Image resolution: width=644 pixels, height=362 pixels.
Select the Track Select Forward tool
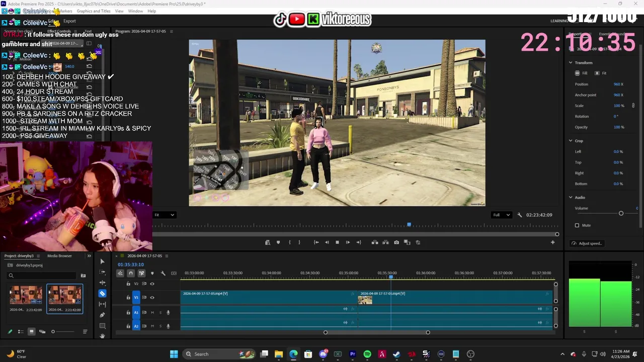click(102, 272)
